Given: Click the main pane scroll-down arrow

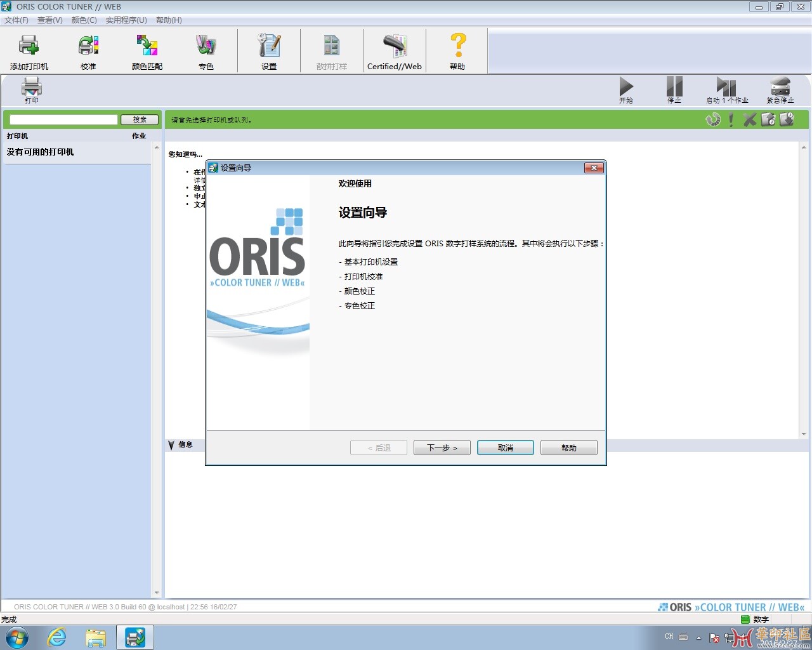Looking at the screenshot, I should 804,434.
